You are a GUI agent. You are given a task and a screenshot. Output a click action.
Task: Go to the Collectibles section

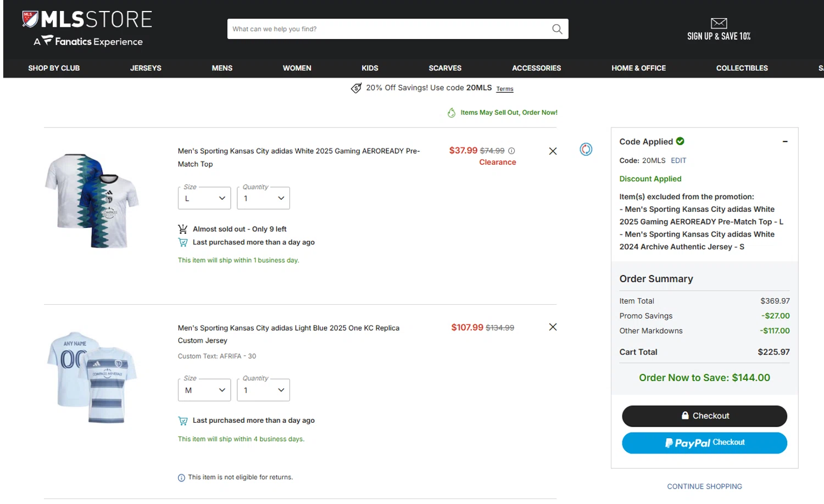pos(742,68)
